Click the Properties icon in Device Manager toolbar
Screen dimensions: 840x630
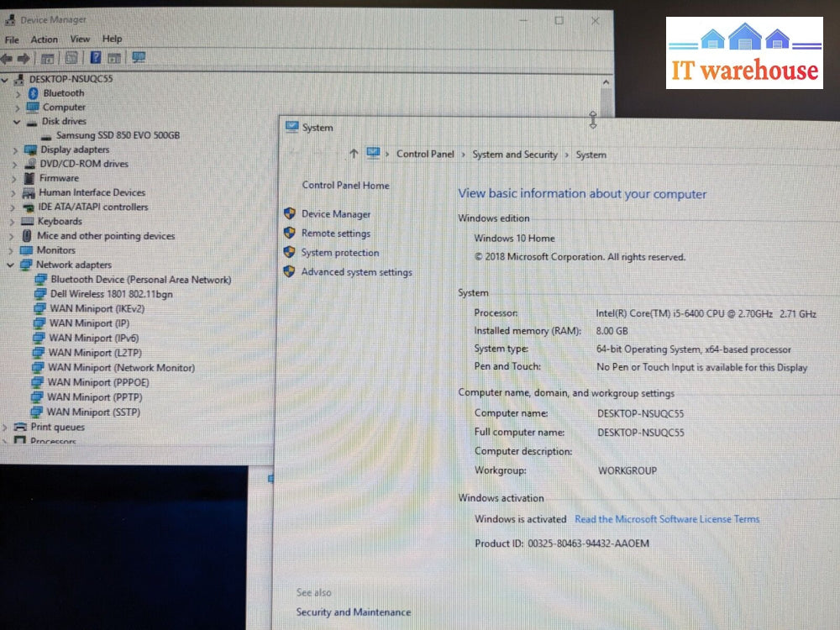[71, 58]
